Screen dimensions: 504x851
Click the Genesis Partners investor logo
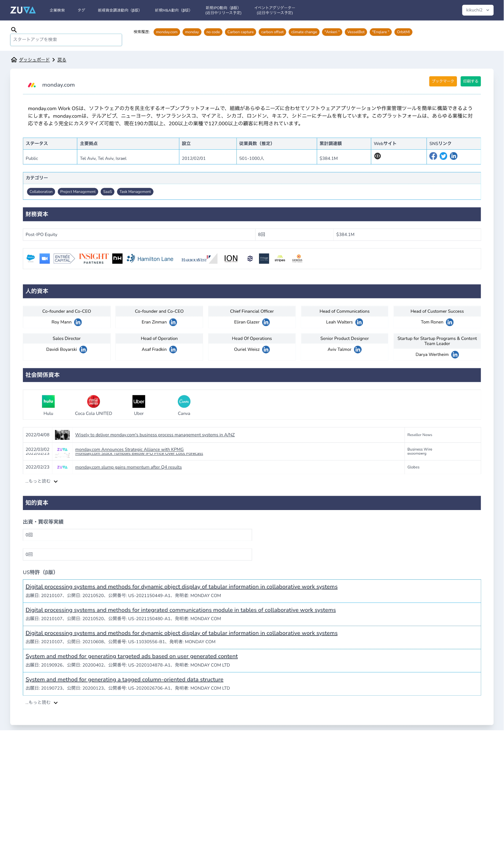[297, 259]
